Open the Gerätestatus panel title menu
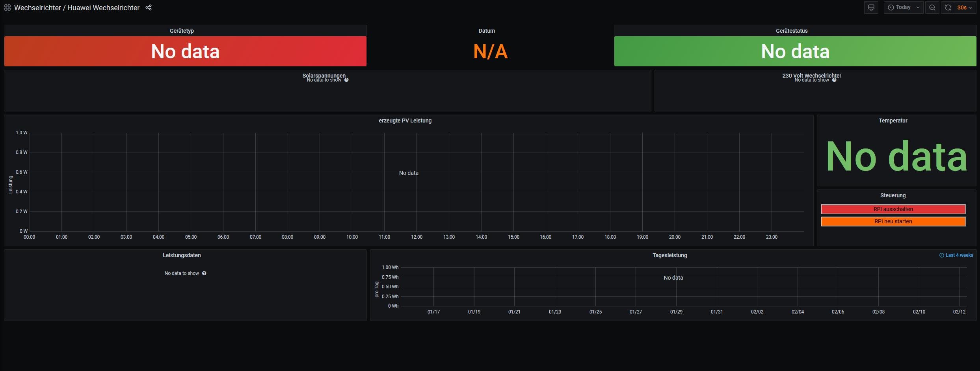 791,31
